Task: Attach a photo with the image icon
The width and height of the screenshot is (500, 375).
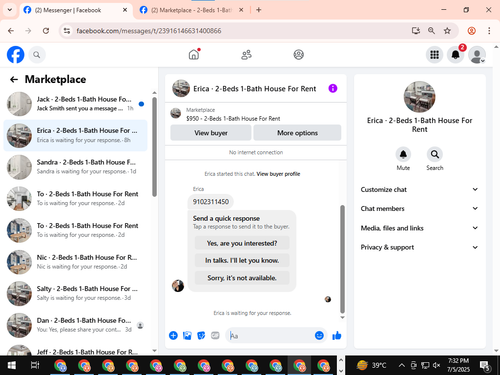Action: (x=187, y=335)
